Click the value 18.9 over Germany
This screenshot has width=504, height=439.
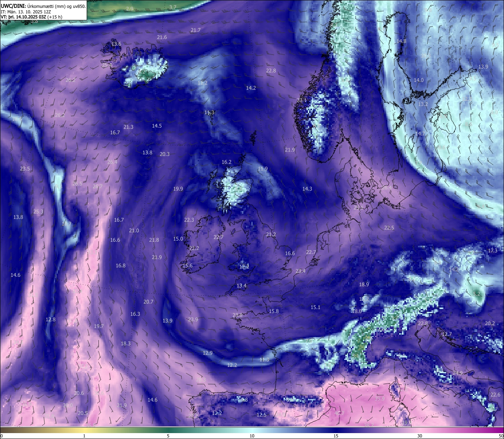pos(364,284)
